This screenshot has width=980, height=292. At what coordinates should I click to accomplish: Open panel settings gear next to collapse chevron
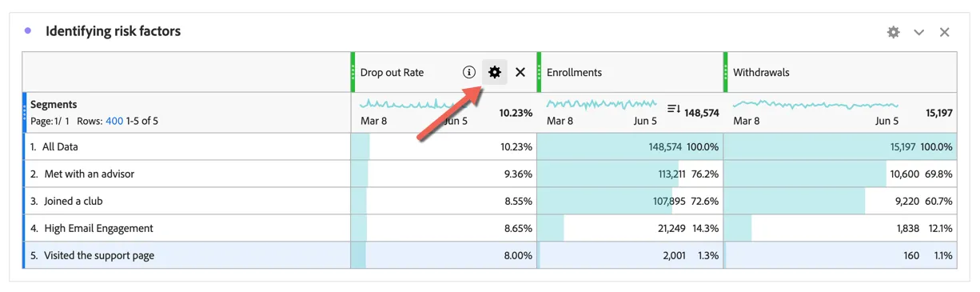pos(894,32)
